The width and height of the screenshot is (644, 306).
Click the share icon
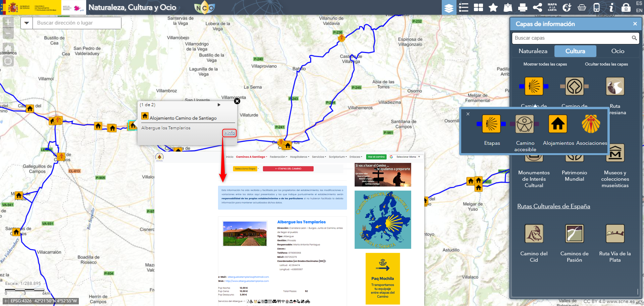[537, 7]
